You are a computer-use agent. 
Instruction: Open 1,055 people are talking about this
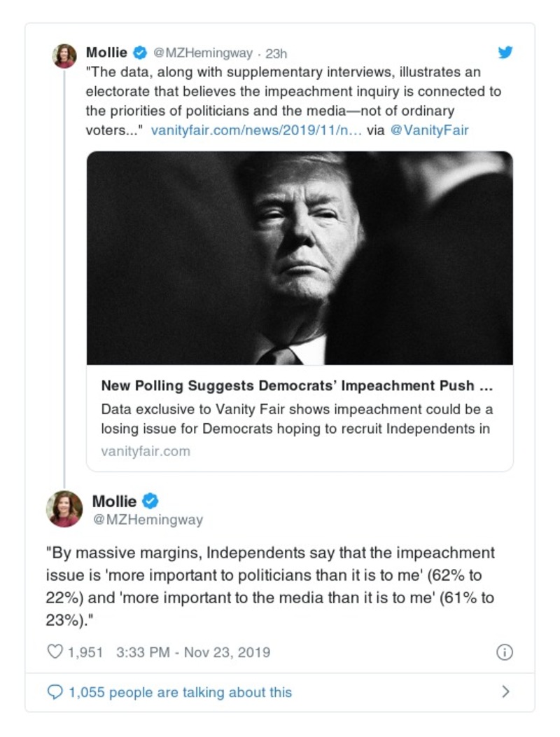point(180,692)
